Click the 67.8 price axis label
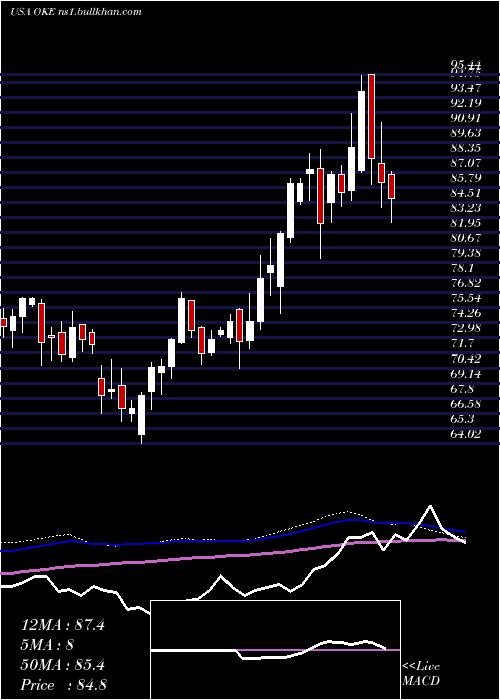This screenshot has height=700, width=500. [462, 388]
